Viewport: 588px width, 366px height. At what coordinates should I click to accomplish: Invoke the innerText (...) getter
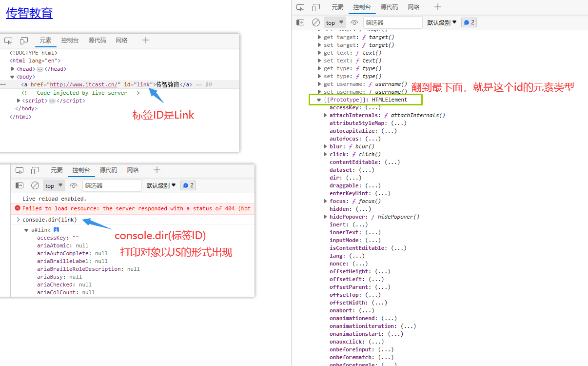[372, 232]
